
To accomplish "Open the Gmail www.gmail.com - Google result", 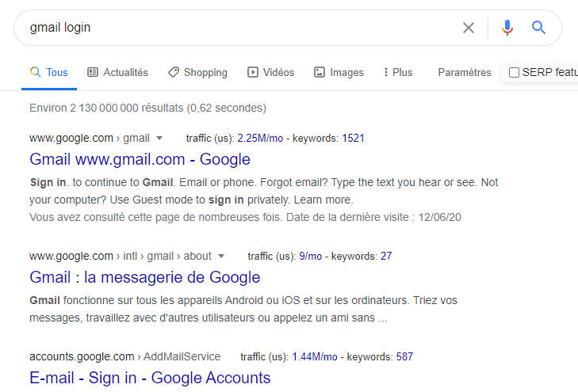I will 140,159.
